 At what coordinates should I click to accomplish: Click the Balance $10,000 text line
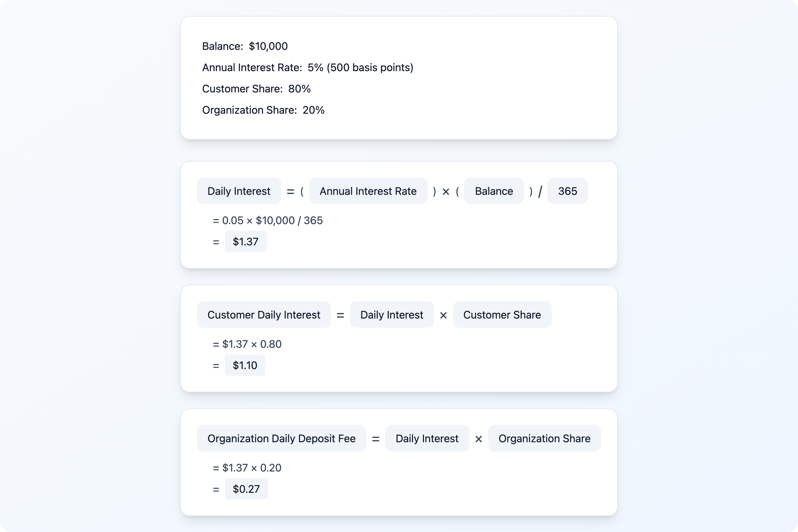point(245,46)
